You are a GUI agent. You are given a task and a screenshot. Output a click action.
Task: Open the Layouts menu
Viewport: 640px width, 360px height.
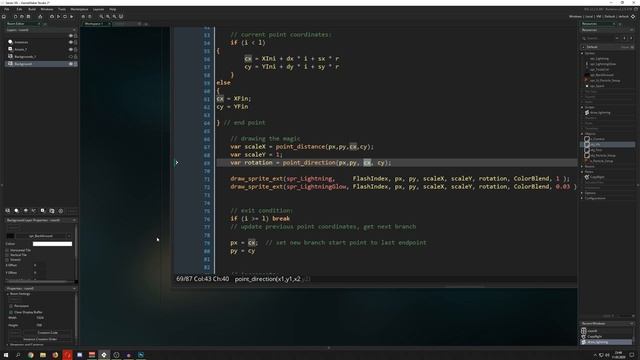coord(98,9)
